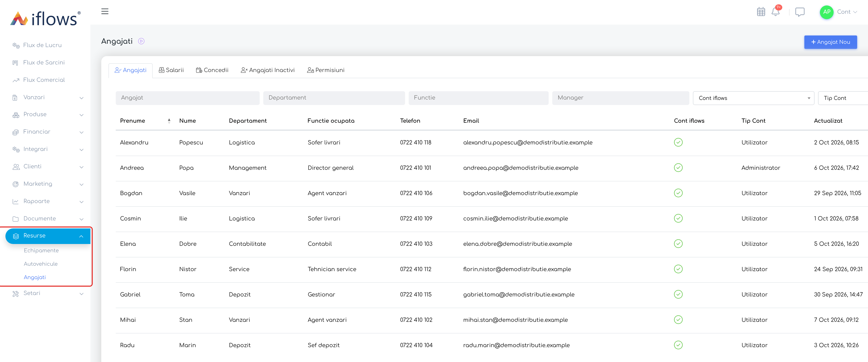Screen dimensions: 868x362
Task: Toggle Cont iflows checkmark for Alexandru Popescu
Action: point(678,142)
